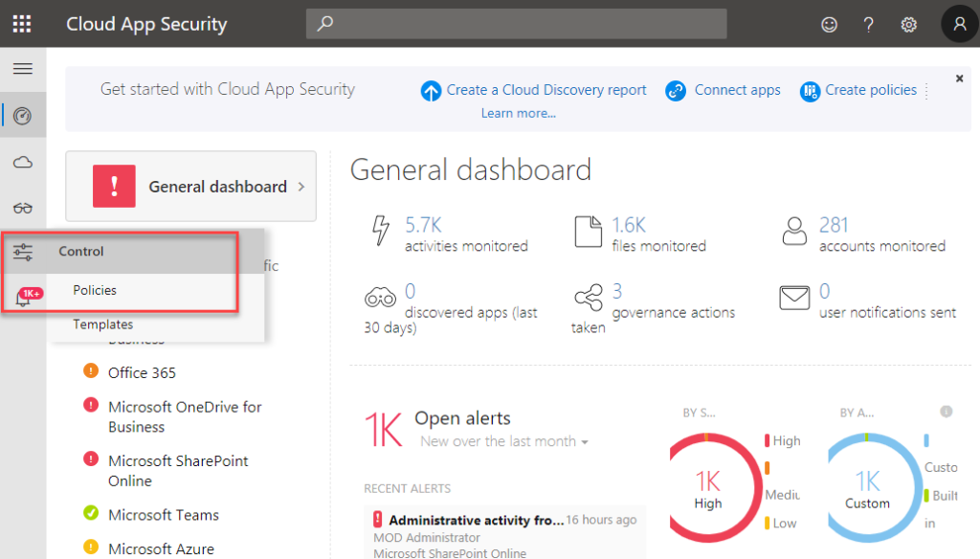Select the General dashboard card label

(217, 187)
